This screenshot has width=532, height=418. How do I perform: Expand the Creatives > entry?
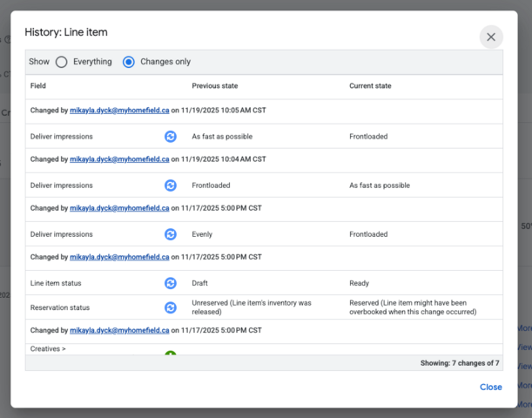click(48, 349)
